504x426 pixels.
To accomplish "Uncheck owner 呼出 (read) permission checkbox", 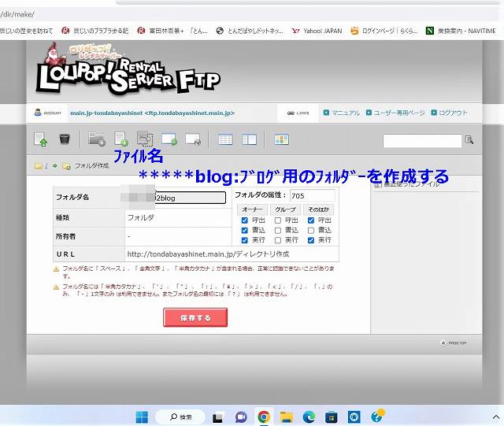I will [x=245, y=220].
